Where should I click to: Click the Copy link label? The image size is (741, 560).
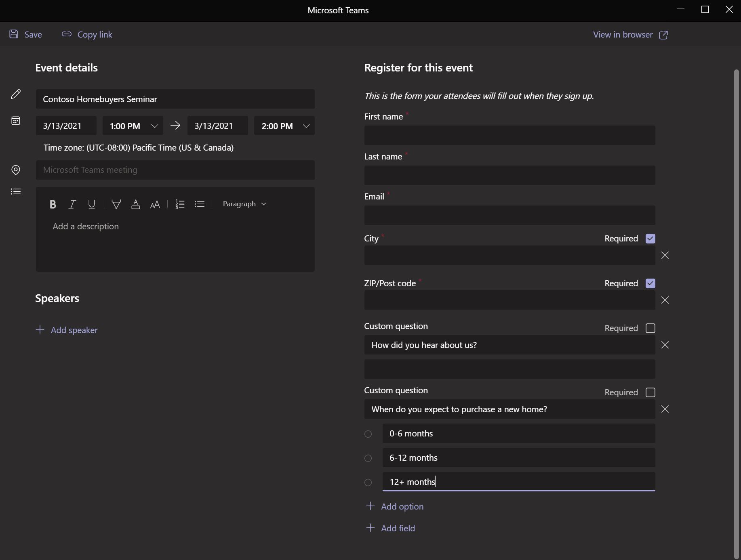pos(95,35)
